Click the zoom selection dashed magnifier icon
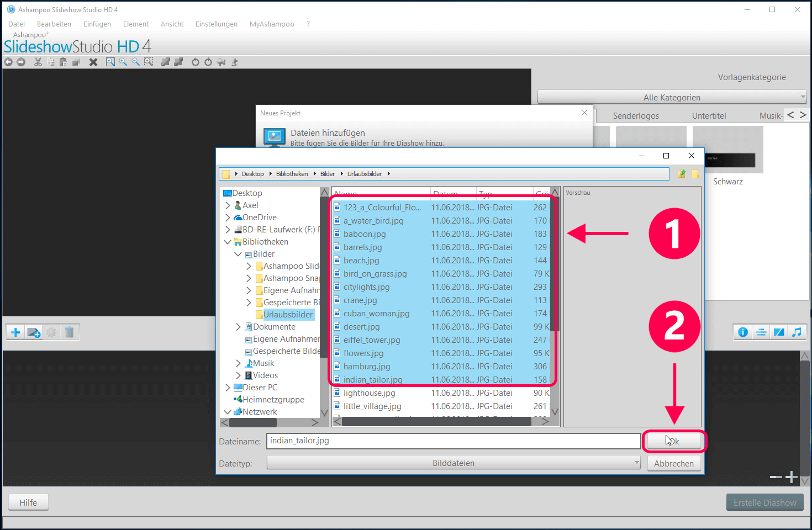This screenshot has width=812, height=530. coord(149,62)
